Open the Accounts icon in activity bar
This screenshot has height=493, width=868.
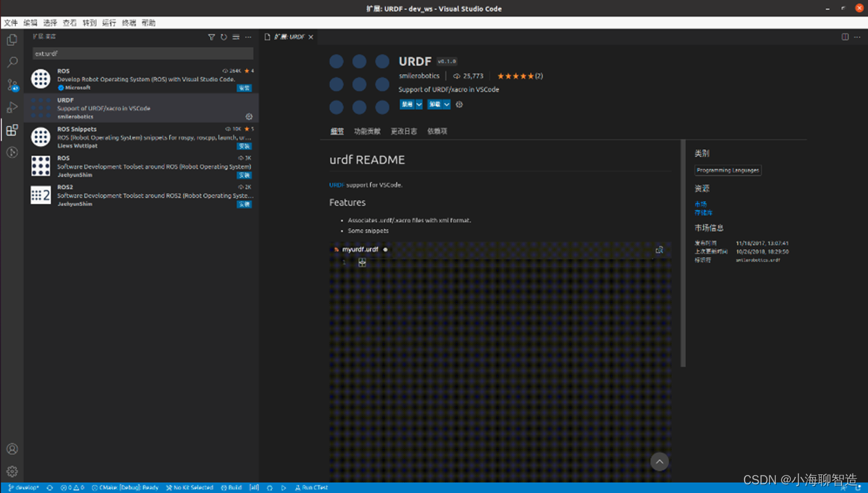coord(12,449)
